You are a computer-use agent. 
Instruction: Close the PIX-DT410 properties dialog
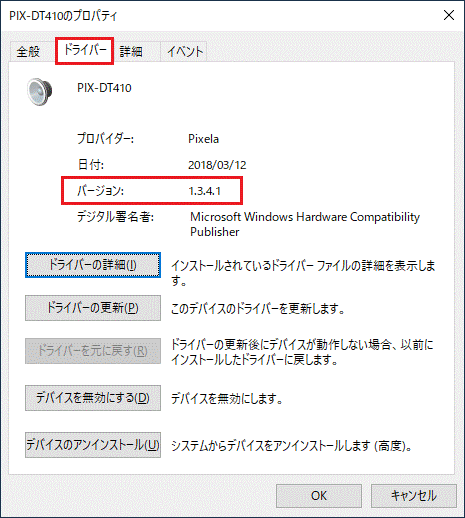(449, 15)
